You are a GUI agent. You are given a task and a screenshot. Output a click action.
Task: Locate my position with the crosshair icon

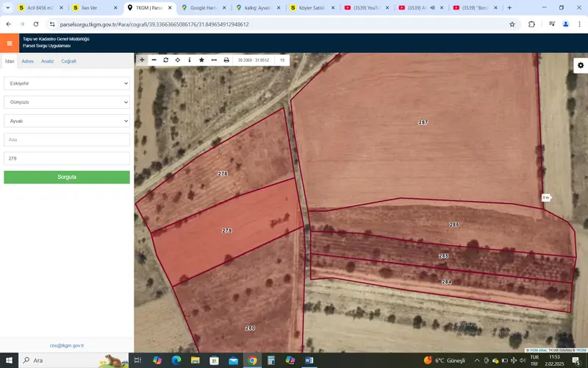point(178,60)
